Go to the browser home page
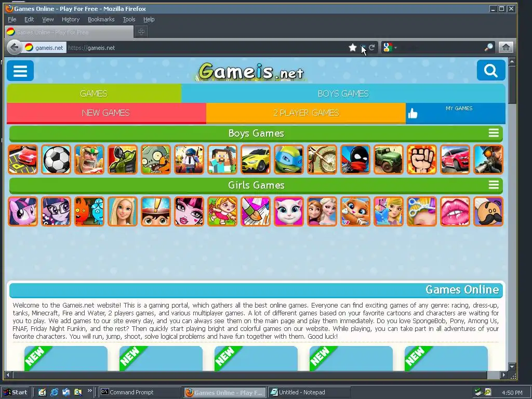 tap(506, 47)
